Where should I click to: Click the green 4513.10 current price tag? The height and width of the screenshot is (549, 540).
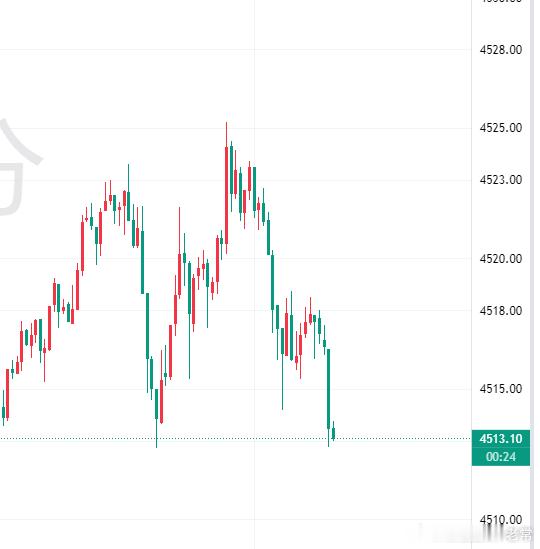[x=501, y=439]
